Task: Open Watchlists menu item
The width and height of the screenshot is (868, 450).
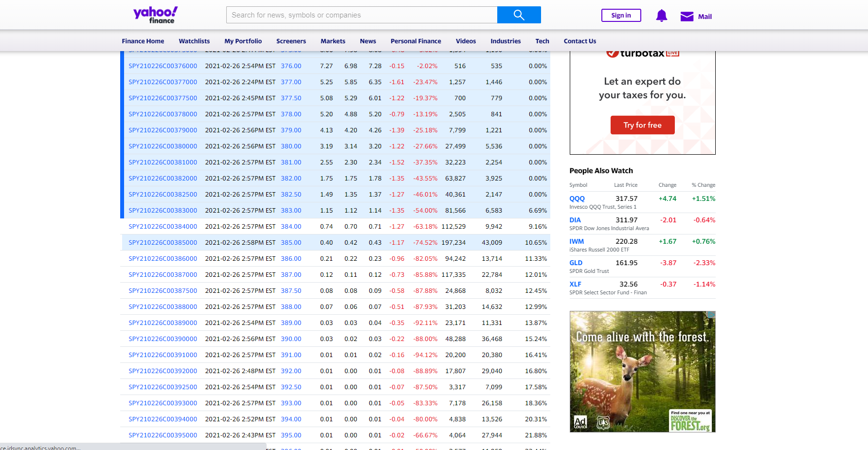Action: tap(194, 41)
